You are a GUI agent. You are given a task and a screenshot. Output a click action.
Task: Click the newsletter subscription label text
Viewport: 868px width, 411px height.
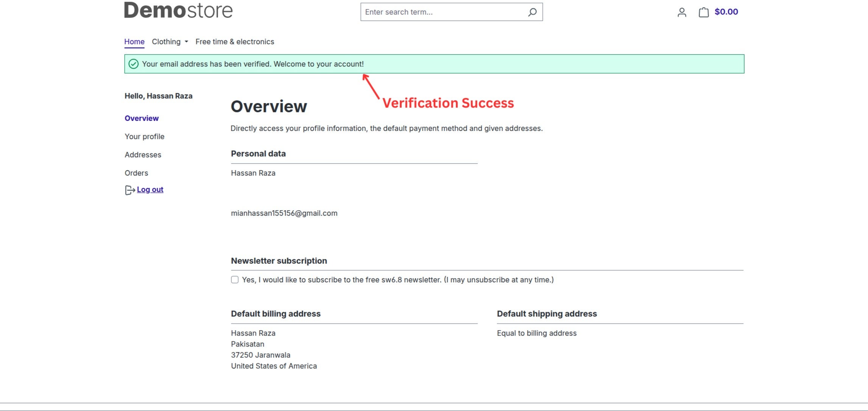point(398,280)
